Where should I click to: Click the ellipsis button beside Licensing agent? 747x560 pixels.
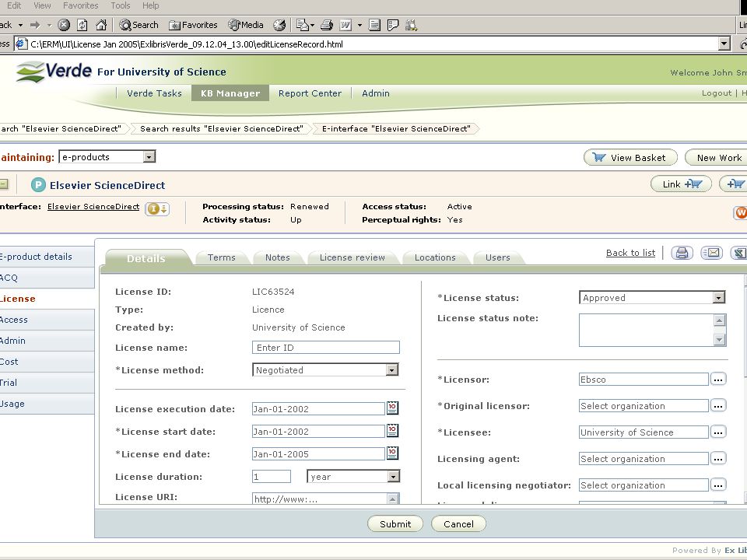718,459
